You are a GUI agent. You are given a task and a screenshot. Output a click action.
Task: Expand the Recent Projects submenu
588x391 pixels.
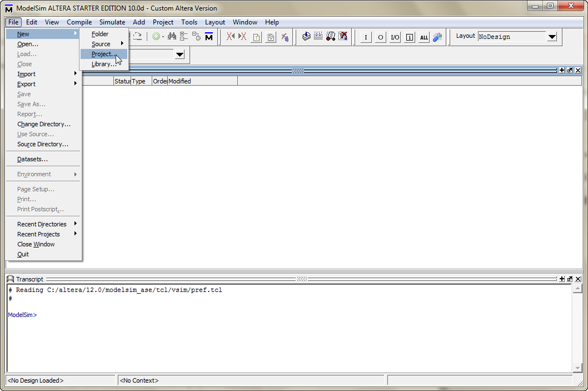pos(43,234)
